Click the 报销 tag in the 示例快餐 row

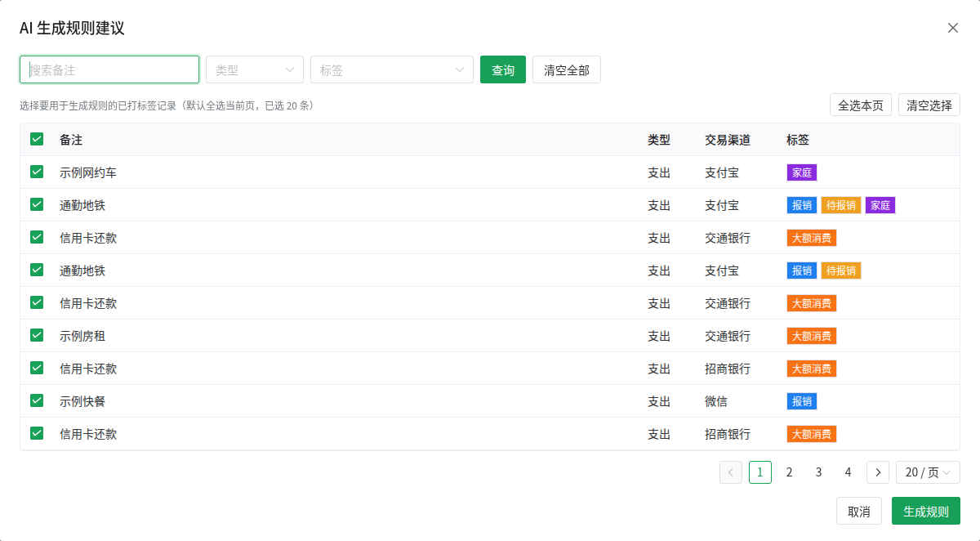click(x=802, y=401)
